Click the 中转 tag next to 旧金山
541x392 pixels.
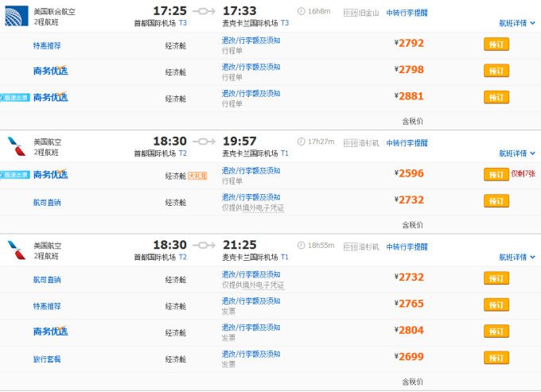pyautogui.click(x=350, y=12)
